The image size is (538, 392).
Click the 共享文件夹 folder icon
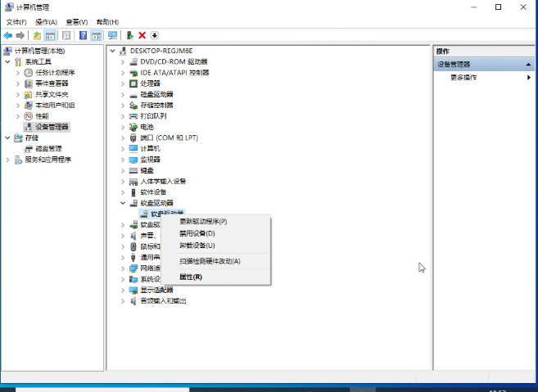click(x=29, y=94)
